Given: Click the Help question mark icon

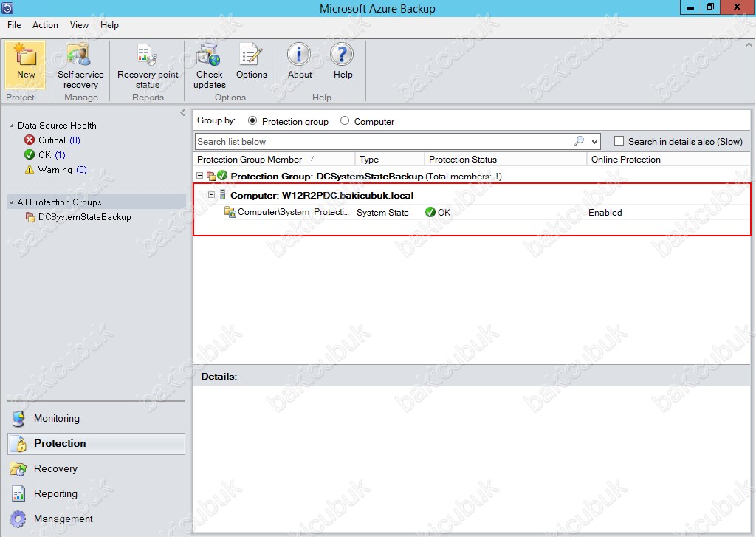Looking at the screenshot, I should (343, 55).
